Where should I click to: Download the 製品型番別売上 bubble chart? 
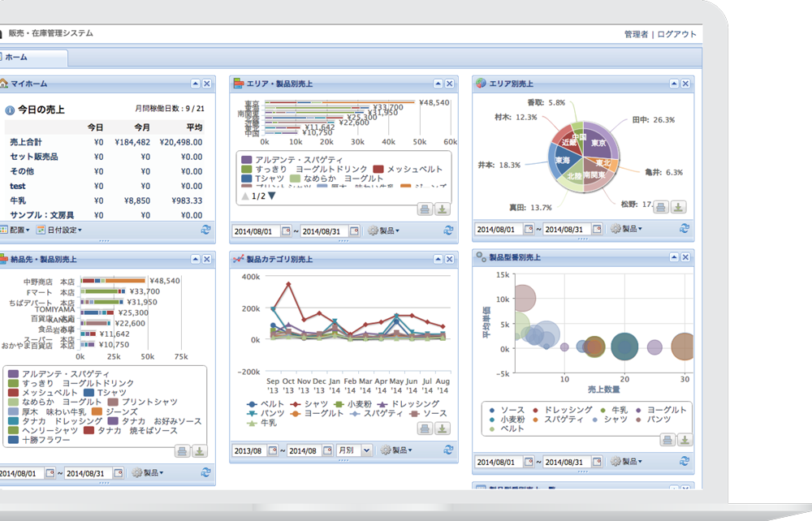(685, 440)
